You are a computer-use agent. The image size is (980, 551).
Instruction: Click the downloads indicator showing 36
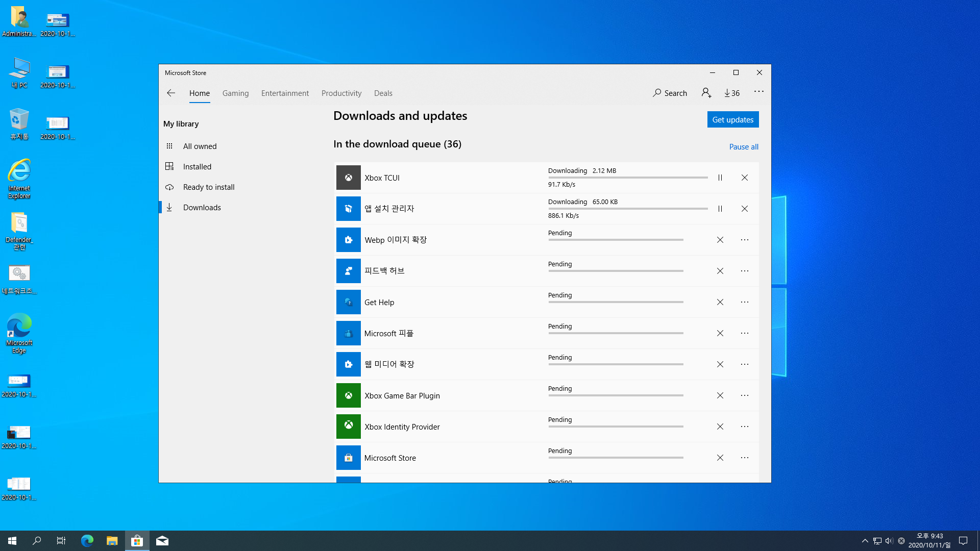(732, 93)
